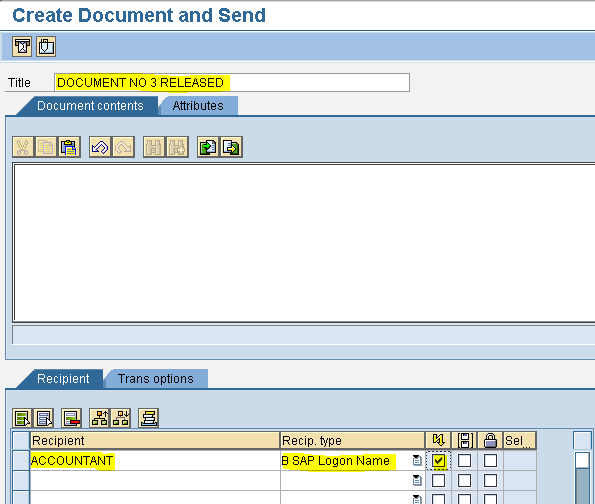Open the Trans options tab
Screen dimensions: 595x504
point(156,378)
